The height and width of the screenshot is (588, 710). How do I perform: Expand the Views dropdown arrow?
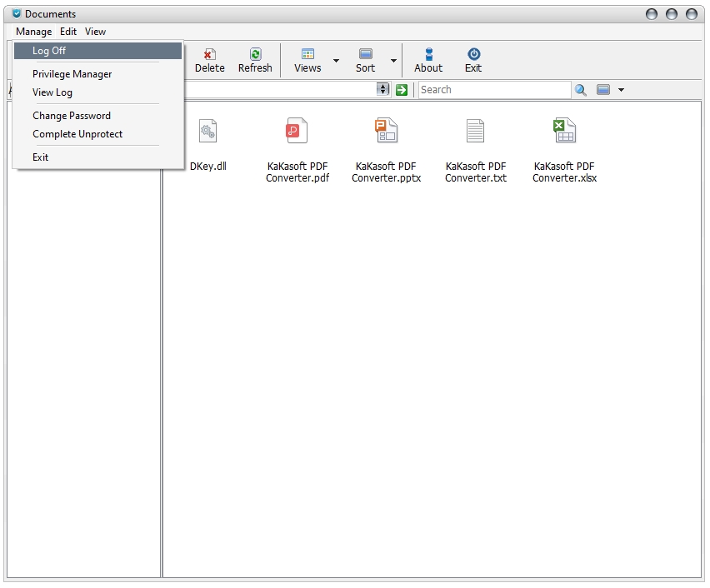click(x=336, y=61)
